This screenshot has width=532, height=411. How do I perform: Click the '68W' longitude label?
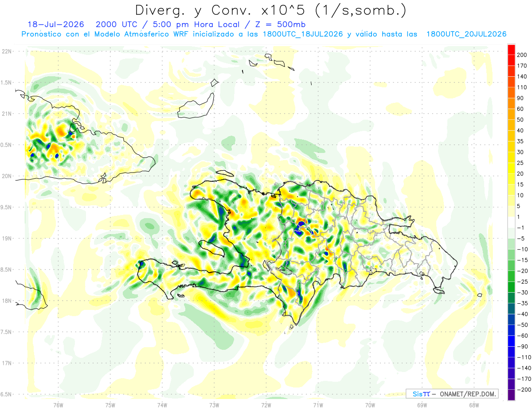click(x=474, y=405)
